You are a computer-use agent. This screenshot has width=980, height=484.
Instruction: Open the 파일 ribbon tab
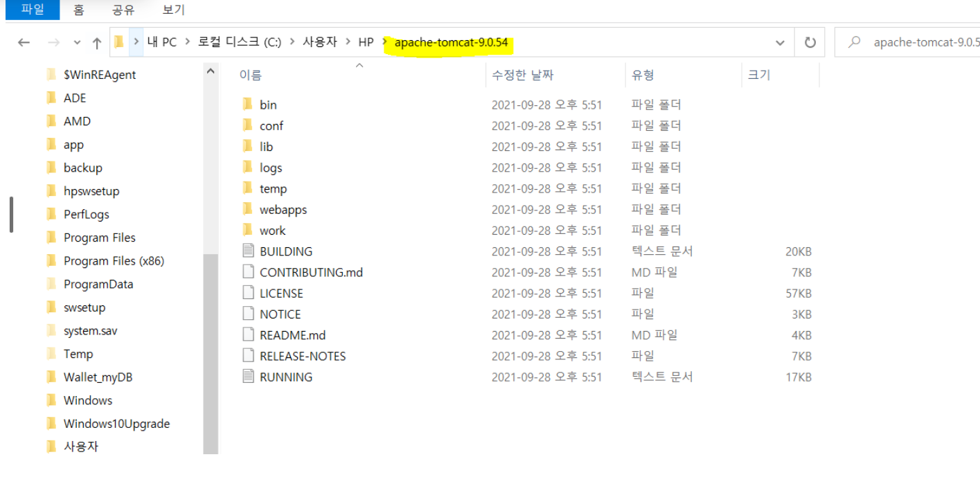coord(33,10)
